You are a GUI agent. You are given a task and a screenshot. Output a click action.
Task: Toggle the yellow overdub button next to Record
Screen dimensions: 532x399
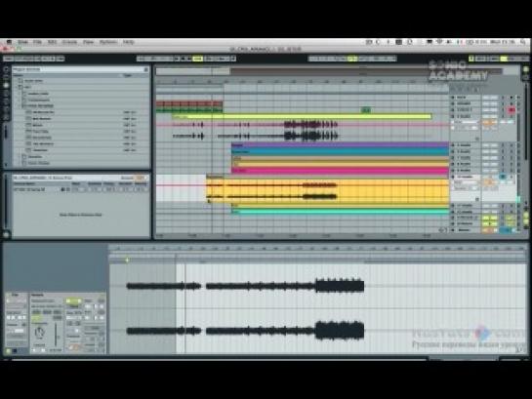tap(198, 59)
